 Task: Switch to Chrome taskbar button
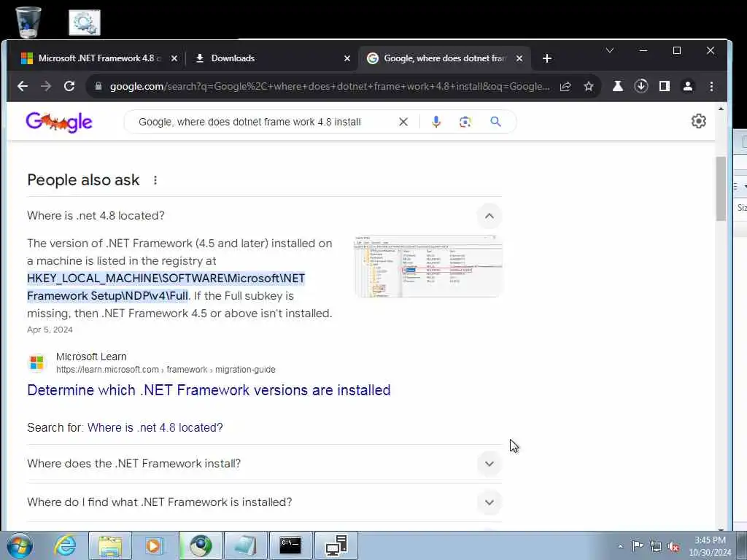pyautogui.click(x=201, y=545)
